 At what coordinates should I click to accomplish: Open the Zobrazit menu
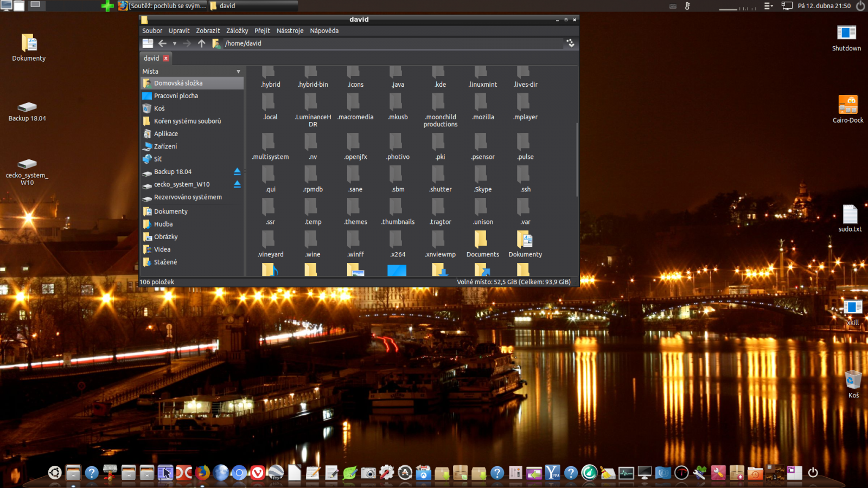pyautogui.click(x=208, y=31)
